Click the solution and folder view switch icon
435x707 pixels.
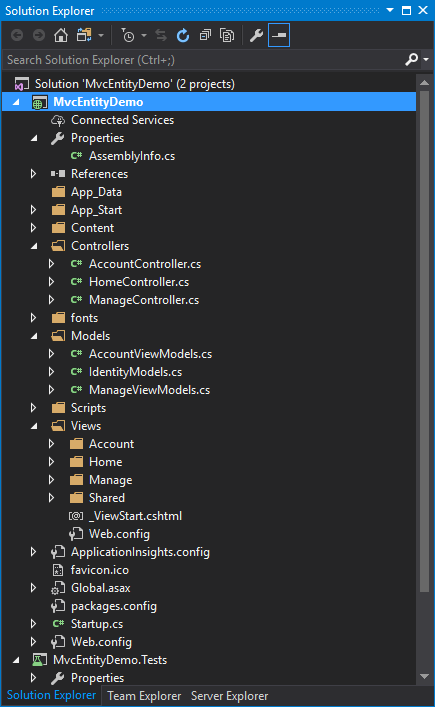(x=84, y=35)
